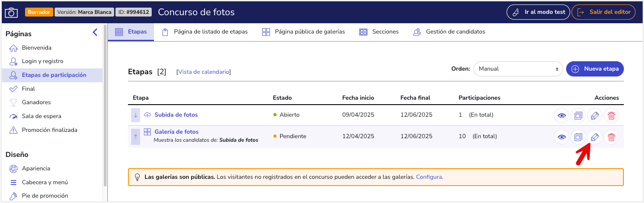Click the sidebar vertical scrollbar
This screenshot has height=203, width=644.
[105, 107]
